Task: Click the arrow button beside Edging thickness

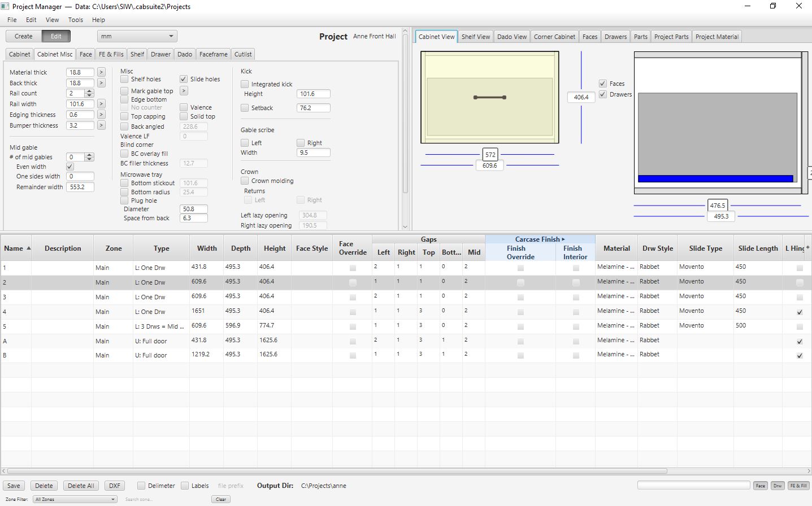Action: (x=101, y=115)
